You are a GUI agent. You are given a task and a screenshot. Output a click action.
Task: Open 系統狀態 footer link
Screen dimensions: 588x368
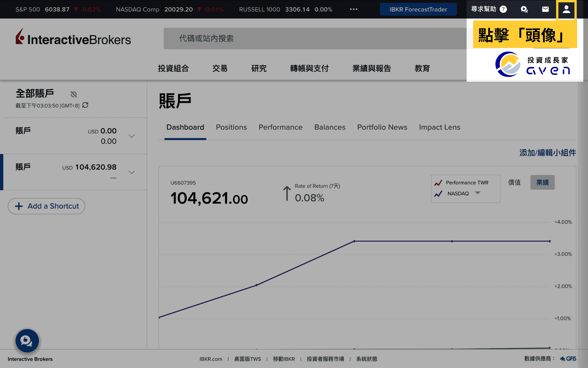[367, 359]
